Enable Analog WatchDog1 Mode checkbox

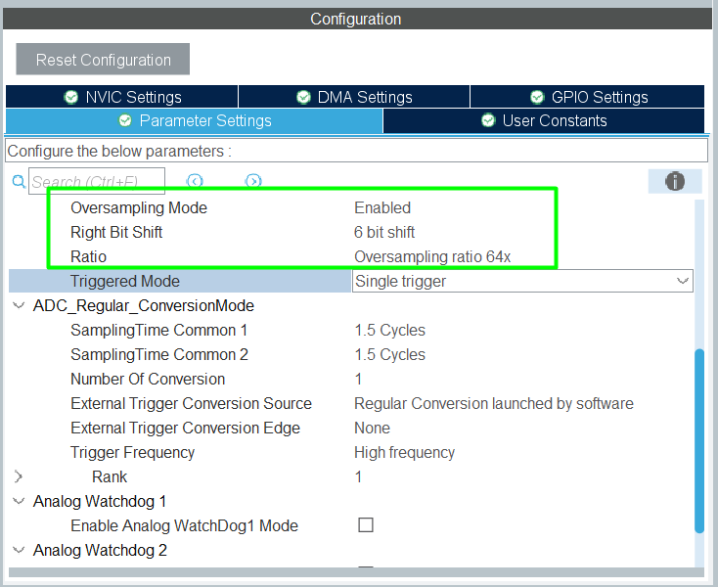(x=366, y=525)
